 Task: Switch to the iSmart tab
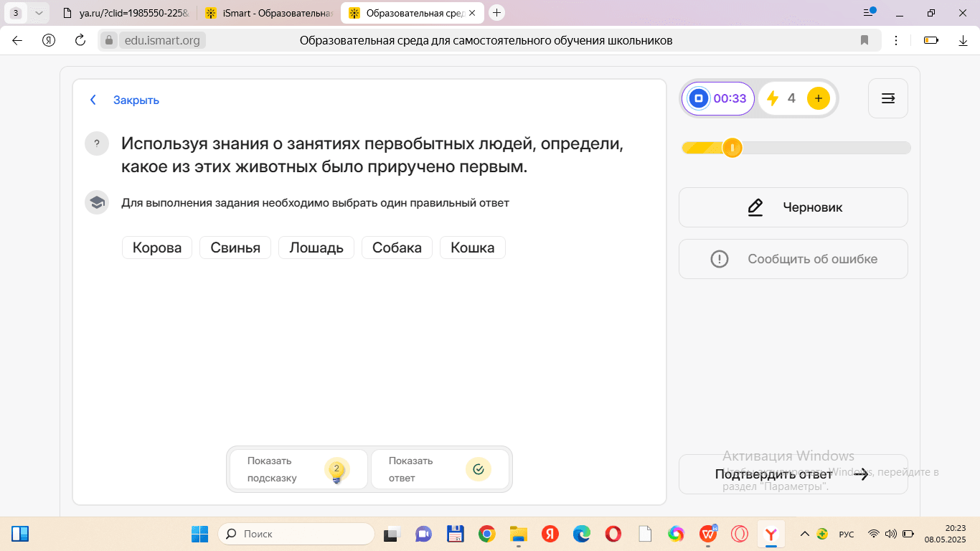(269, 13)
